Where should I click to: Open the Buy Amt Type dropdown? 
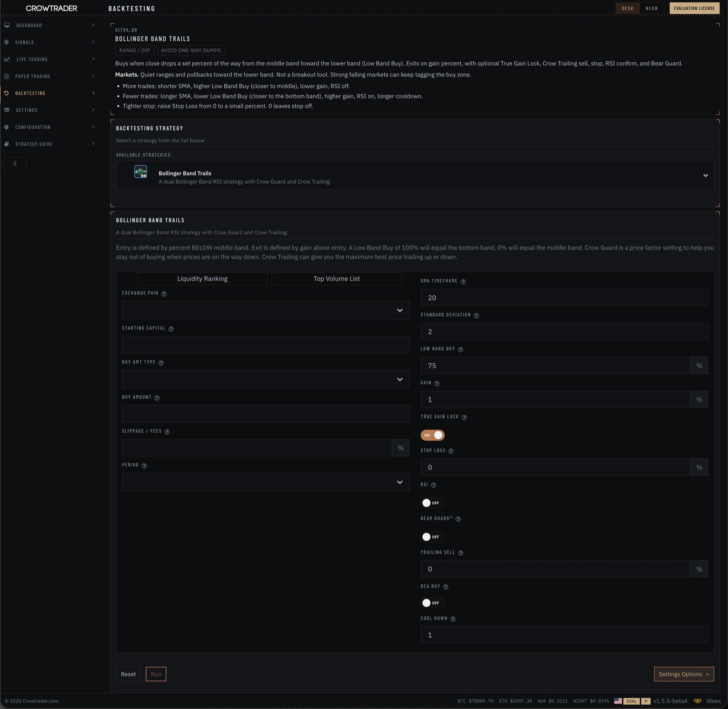point(266,379)
